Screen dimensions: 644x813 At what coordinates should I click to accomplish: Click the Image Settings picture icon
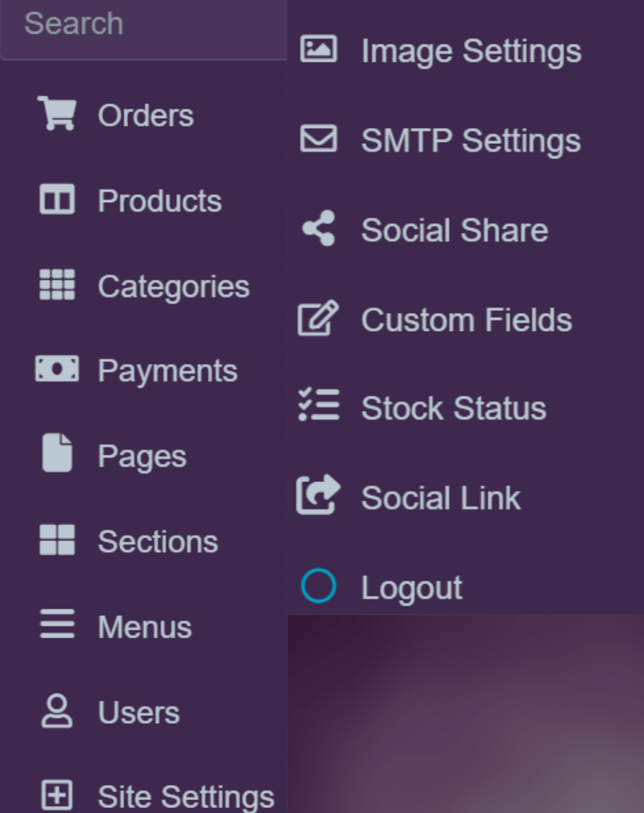coord(318,49)
